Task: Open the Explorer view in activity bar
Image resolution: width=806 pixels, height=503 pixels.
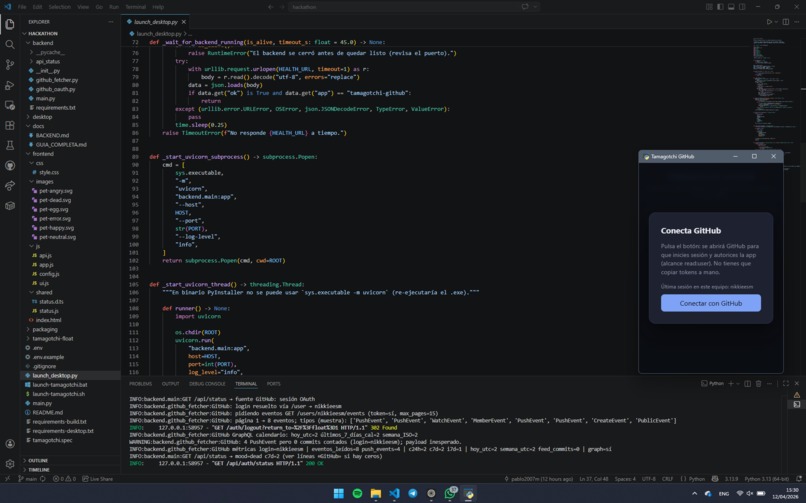Action: tap(10, 24)
